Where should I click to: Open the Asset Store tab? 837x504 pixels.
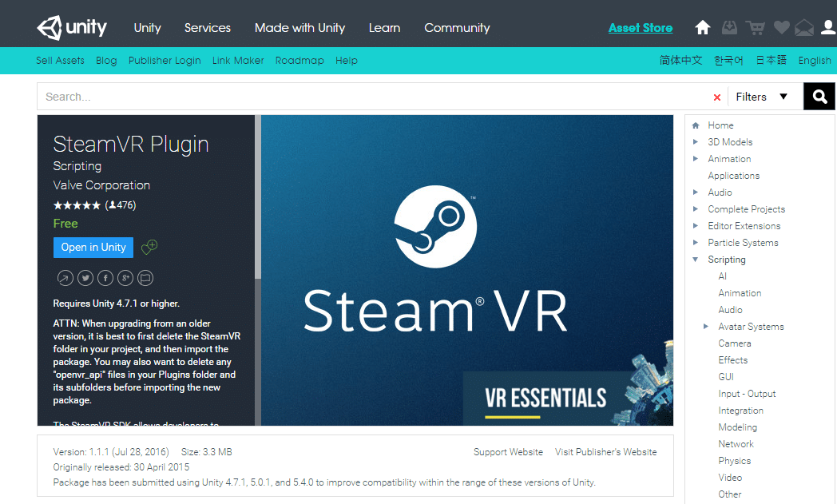[x=640, y=27]
